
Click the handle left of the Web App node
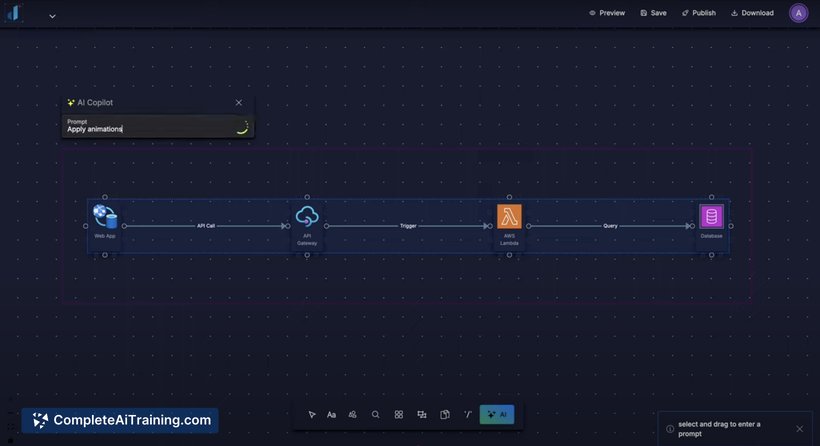tap(86, 226)
